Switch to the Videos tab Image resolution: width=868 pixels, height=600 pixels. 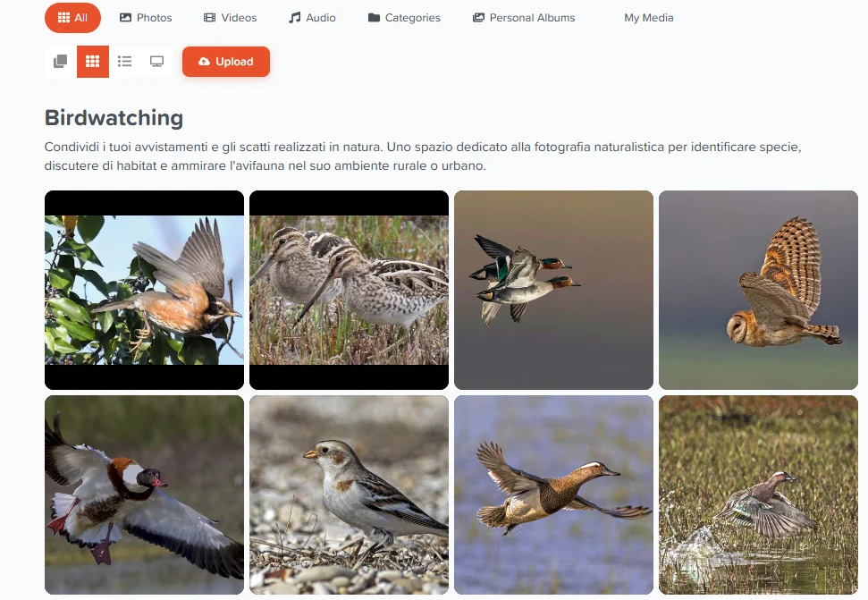(231, 18)
